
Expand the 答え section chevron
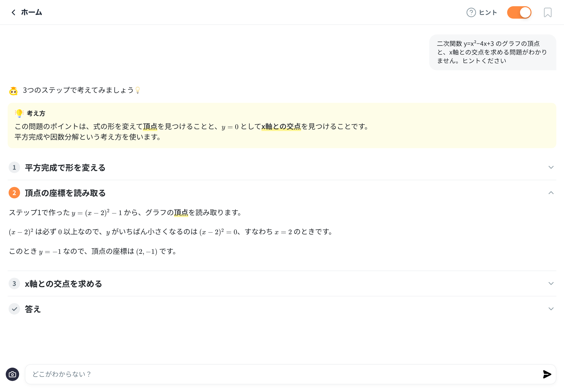(551, 309)
